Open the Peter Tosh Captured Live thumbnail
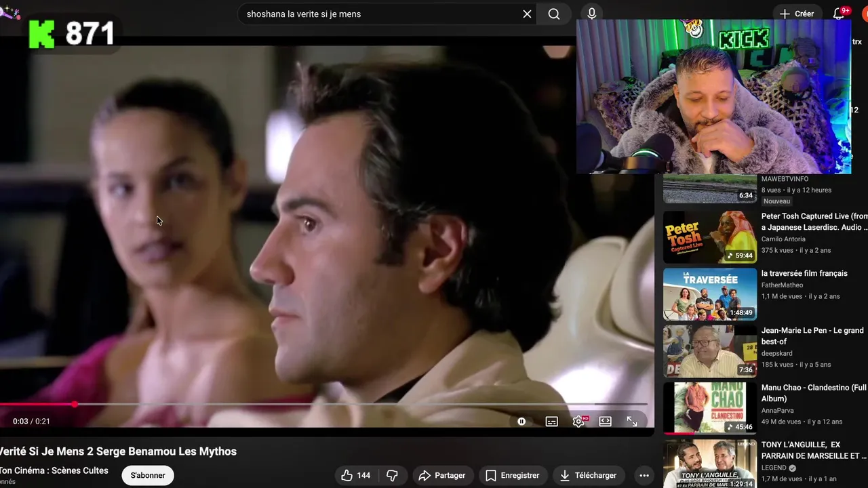 (710, 237)
